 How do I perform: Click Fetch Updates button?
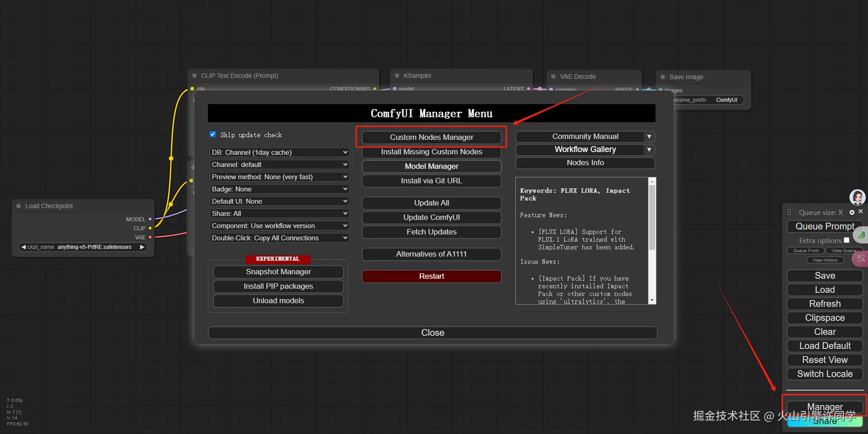[432, 232]
